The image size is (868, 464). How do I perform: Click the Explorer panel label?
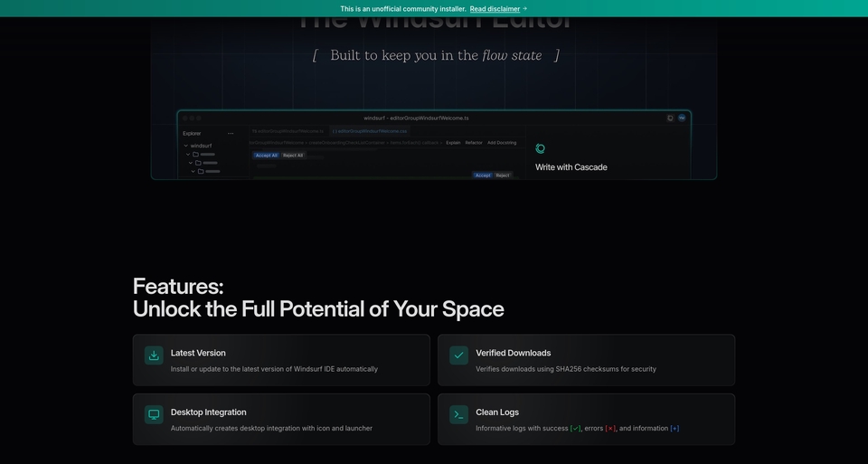coord(192,134)
